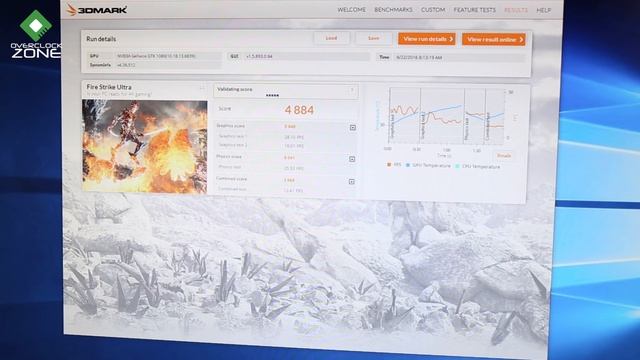This screenshot has height=360, width=640.
Task: Click the GUI version field
Action: tap(307, 56)
